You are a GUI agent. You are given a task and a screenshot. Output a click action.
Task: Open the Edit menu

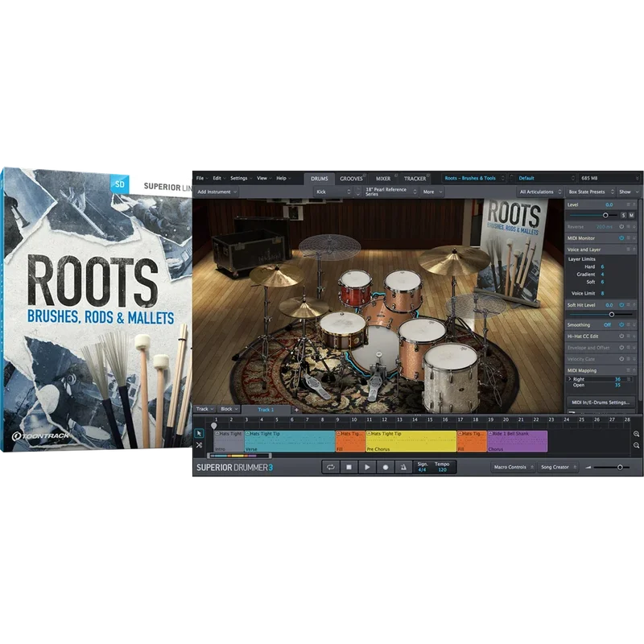[219, 178]
